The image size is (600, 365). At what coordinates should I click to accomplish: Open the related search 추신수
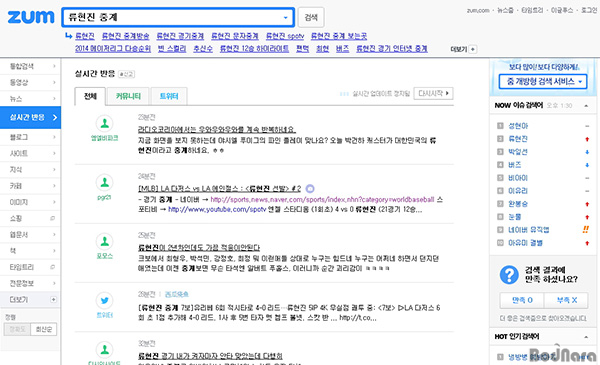point(203,49)
